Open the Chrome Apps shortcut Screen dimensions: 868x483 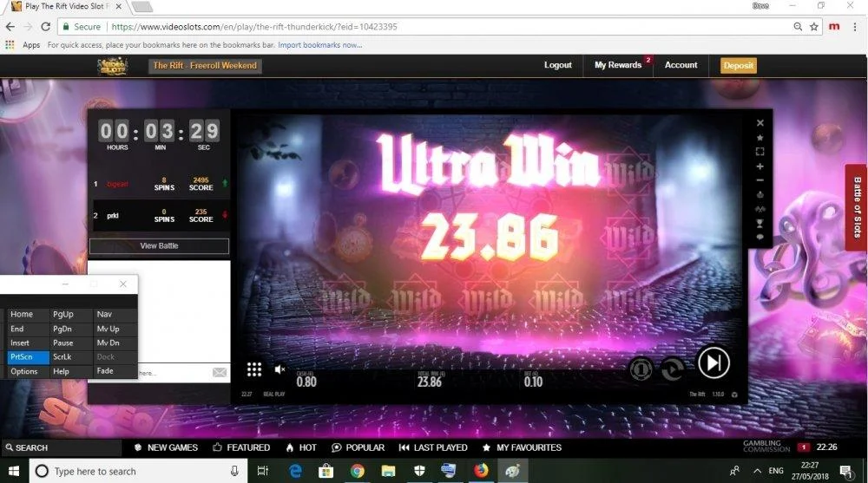point(23,45)
